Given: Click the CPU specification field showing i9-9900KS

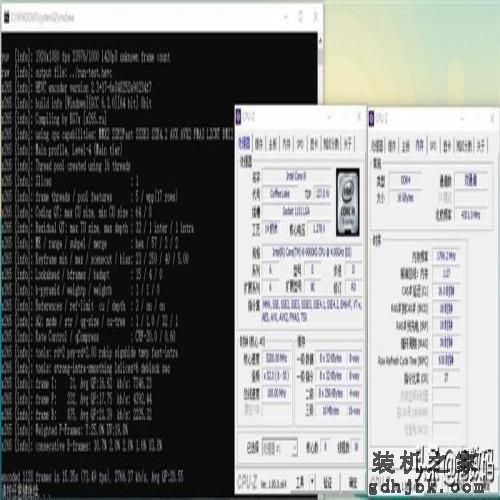Looking at the screenshot, I should click(312, 252).
